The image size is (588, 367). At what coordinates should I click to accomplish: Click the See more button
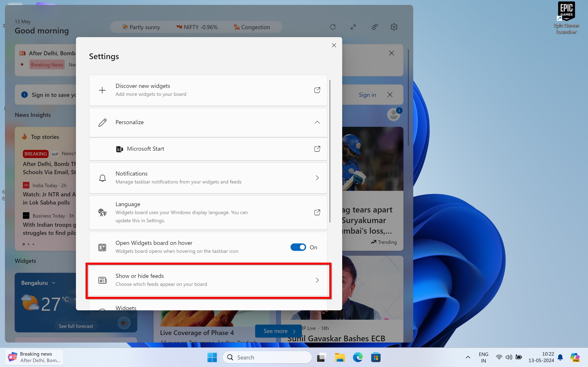[278, 331]
